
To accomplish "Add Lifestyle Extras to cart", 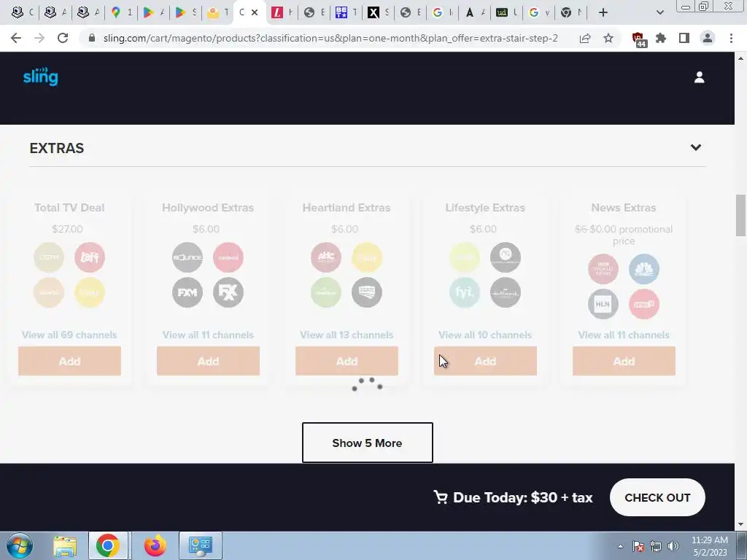I will point(485,361).
